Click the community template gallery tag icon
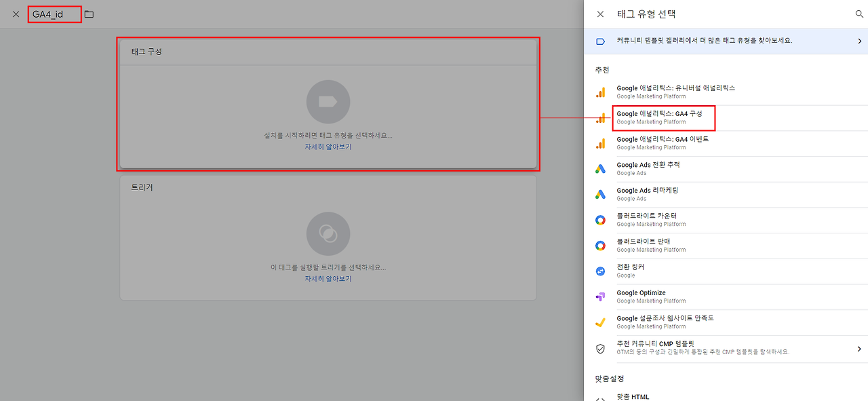Image resolution: width=868 pixels, height=401 pixels. tap(600, 41)
